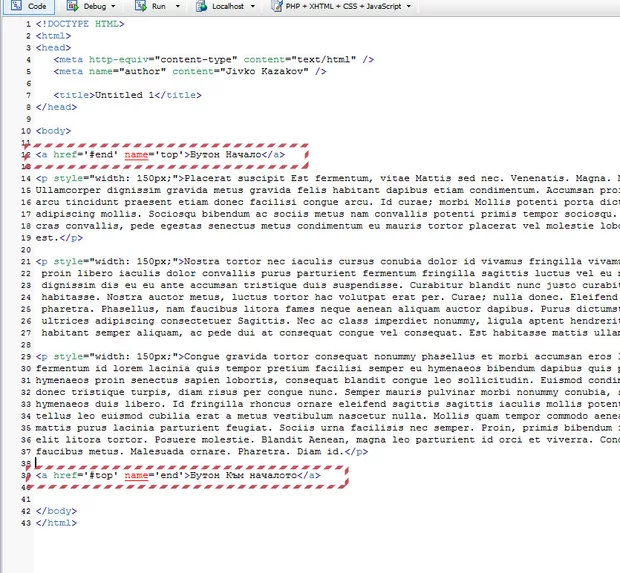Click the line starting 'mattis purus lacinia'
This screenshot has height=573, width=620.
tap(328, 428)
